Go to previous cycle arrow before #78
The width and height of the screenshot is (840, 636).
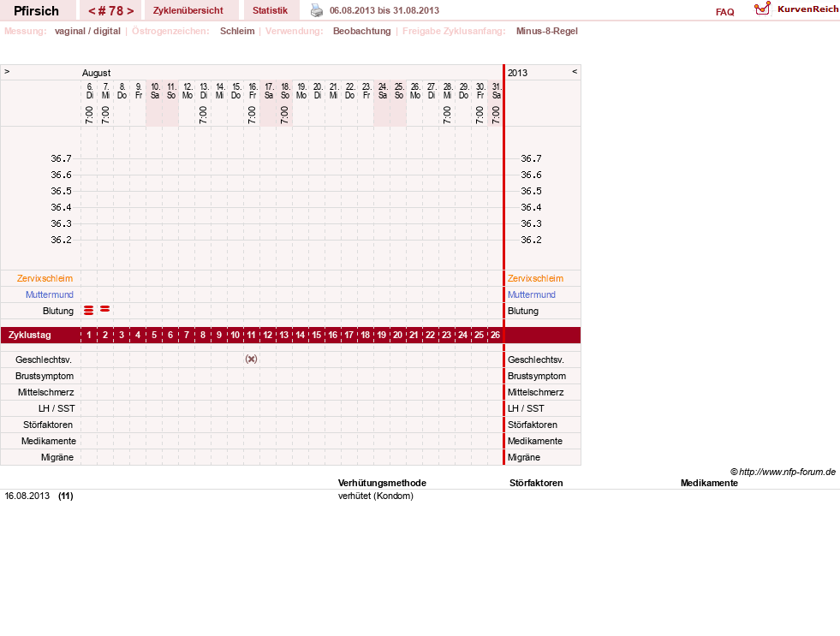pyautogui.click(x=92, y=11)
